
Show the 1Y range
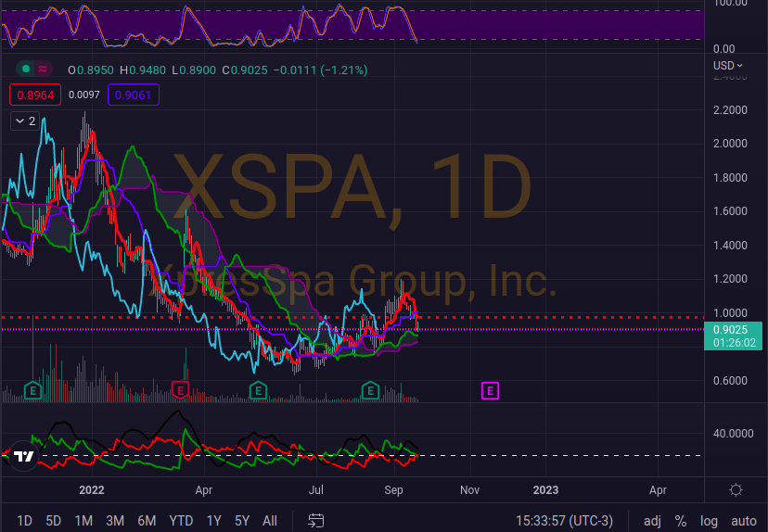tap(213, 520)
